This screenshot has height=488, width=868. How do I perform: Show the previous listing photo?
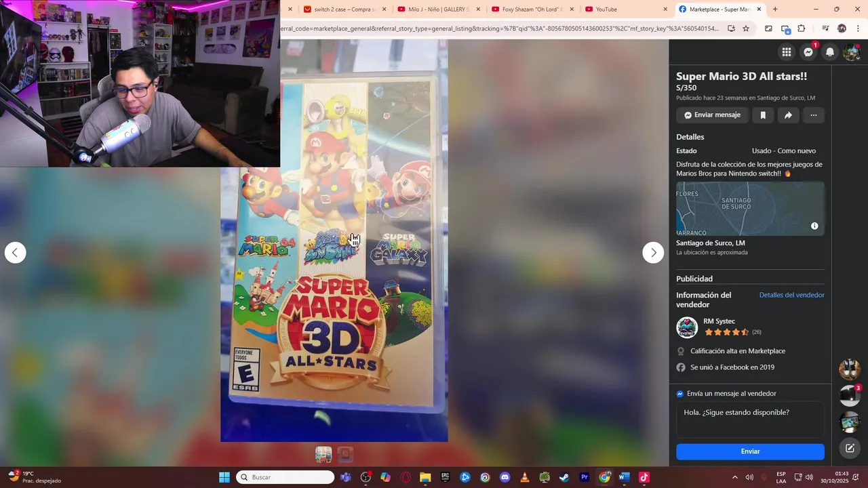click(x=15, y=253)
